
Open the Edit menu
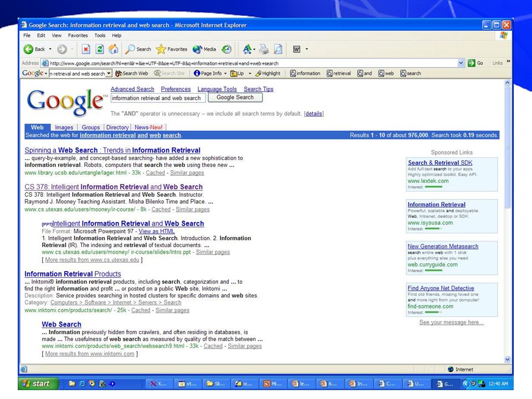point(41,35)
